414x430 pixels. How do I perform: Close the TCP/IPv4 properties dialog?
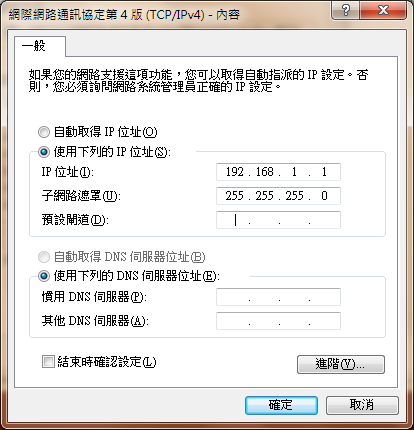[383, 10]
